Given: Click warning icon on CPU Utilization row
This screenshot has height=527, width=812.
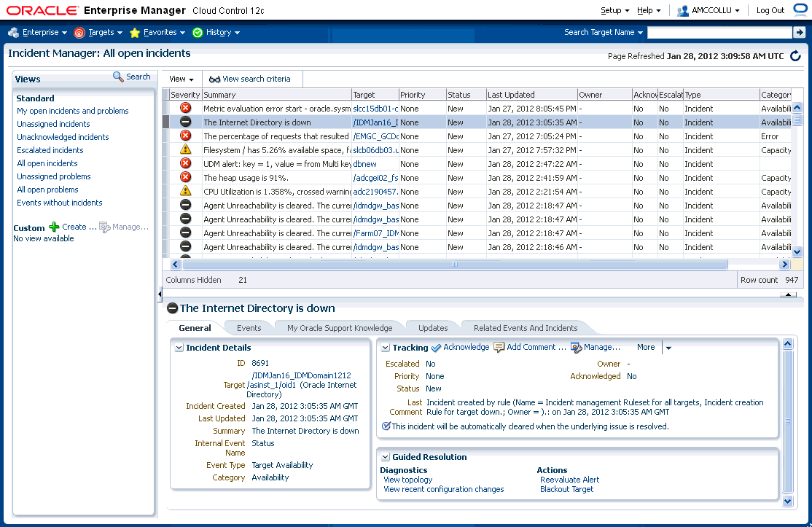Looking at the screenshot, I should click(x=185, y=190).
